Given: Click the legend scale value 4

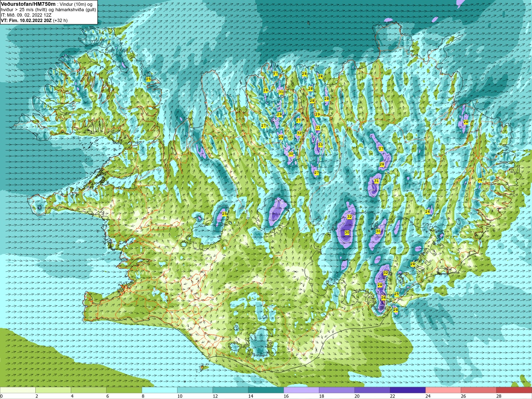Looking at the screenshot, I should click(72, 396).
